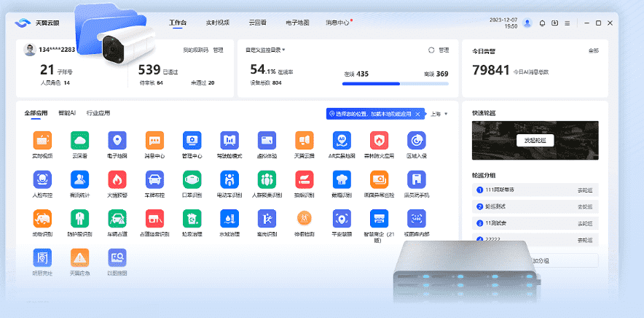Open the orange 天翼应急 warning app

coord(79,257)
